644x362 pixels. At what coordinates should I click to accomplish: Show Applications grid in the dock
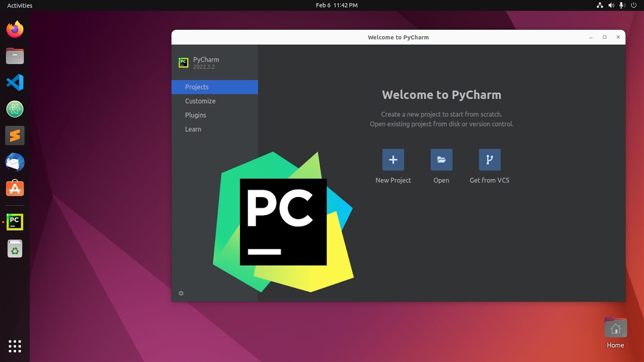(15, 346)
